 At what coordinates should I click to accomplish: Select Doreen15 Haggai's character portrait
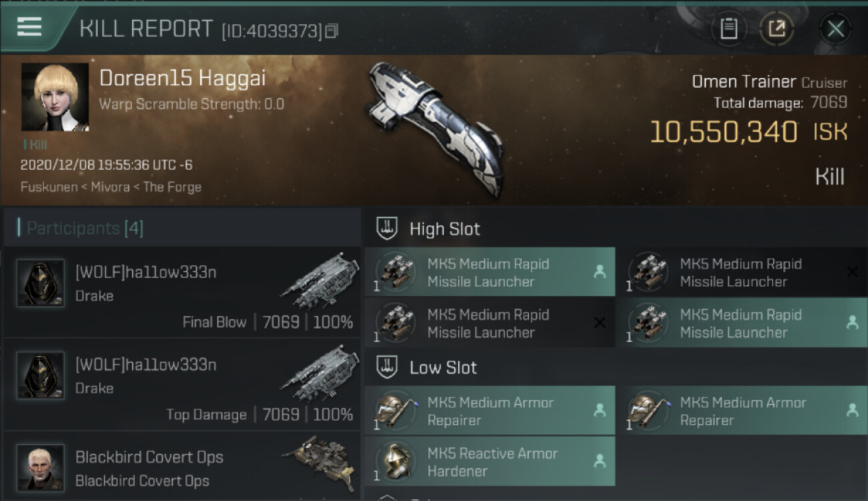pyautogui.click(x=55, y=97)
